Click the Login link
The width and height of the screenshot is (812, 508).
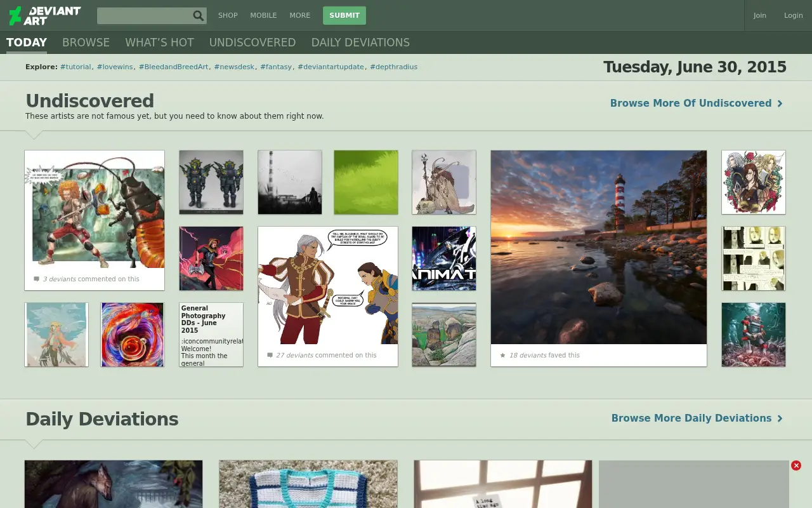pyautogui.click(x=794, y=15)
